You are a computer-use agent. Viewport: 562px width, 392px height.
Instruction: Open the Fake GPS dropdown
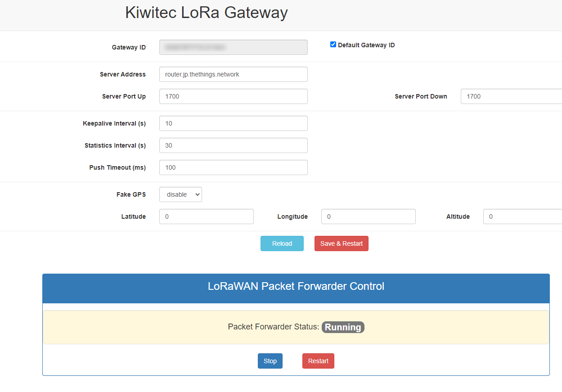[x=180, y=194]
